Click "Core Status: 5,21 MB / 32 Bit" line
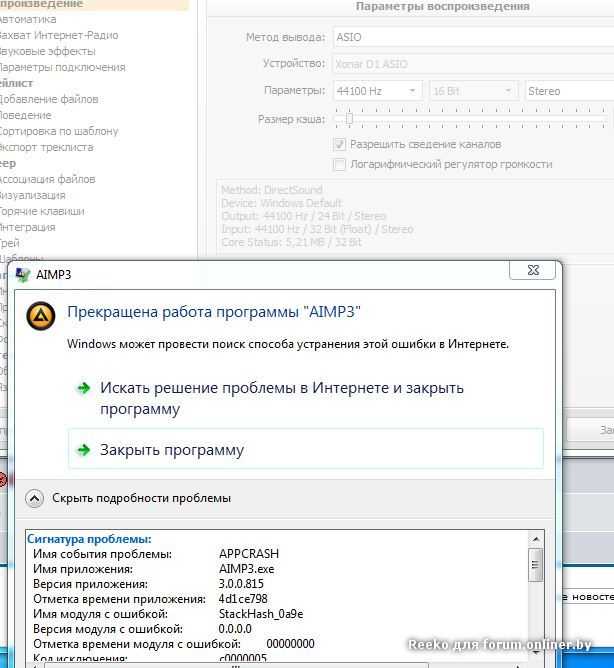This screenshot has height=668, width=614. (x=291, y=242)
